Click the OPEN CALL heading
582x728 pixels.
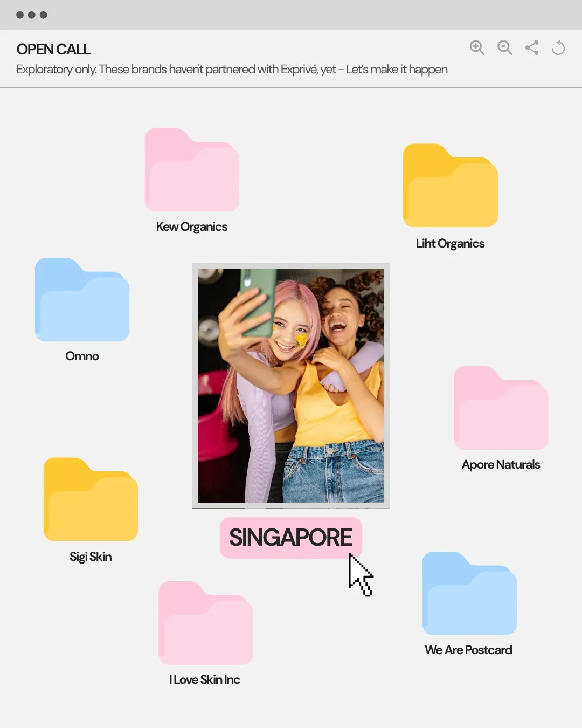pyautogui.click(x=53, y=50)
